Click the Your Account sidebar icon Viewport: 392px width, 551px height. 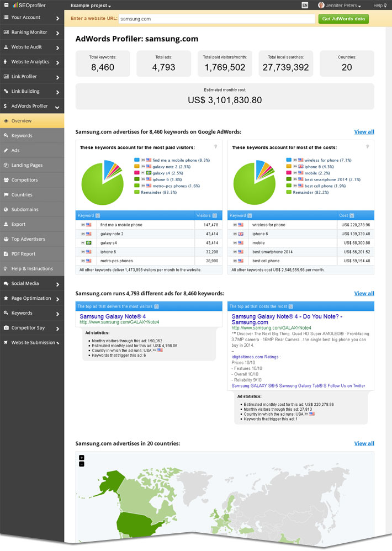coord(6,17)
